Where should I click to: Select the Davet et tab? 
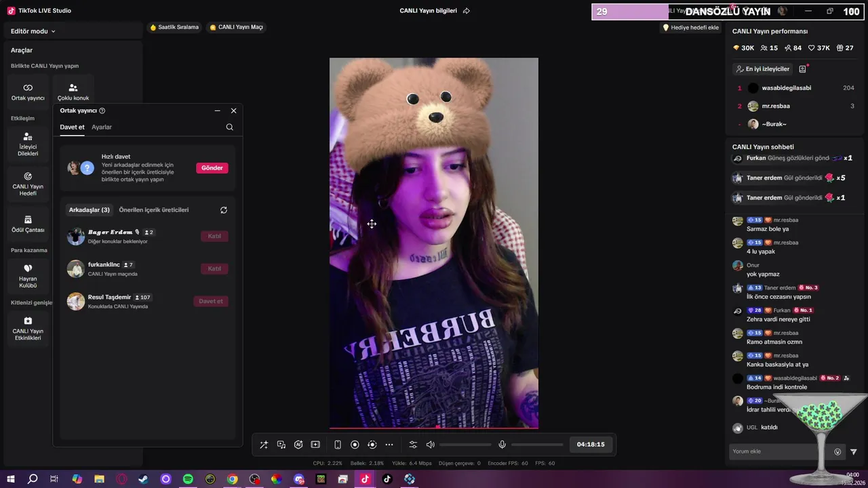(x=72, y=127)
